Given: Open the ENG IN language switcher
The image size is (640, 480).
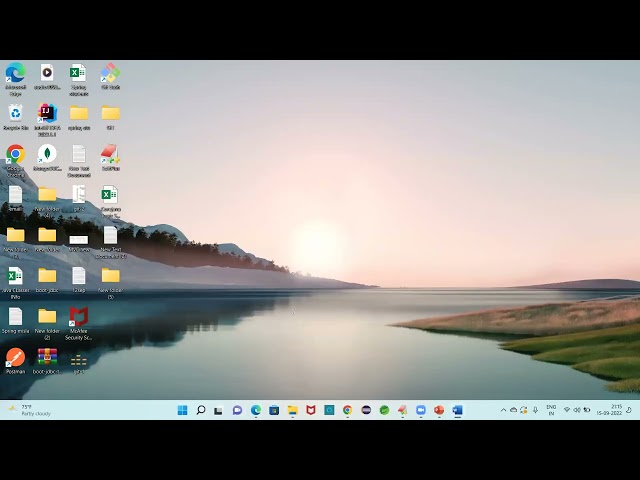Looking at the screenshot, I should click(x=551, y=410).
